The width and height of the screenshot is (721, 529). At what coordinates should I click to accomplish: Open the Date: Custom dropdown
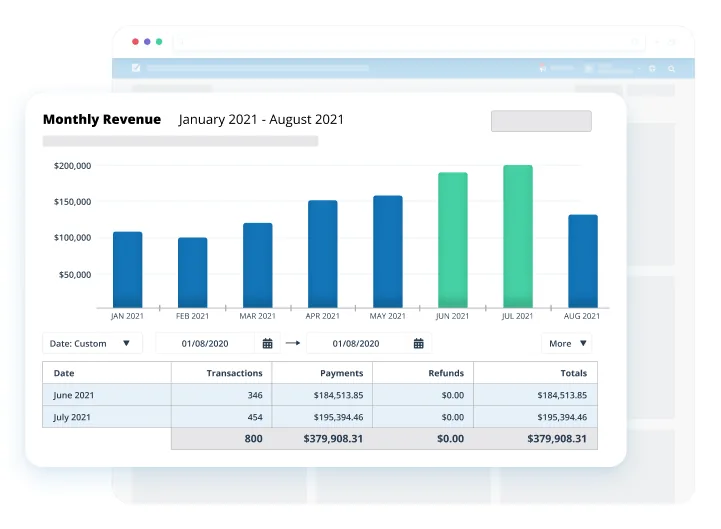point(92,343)
